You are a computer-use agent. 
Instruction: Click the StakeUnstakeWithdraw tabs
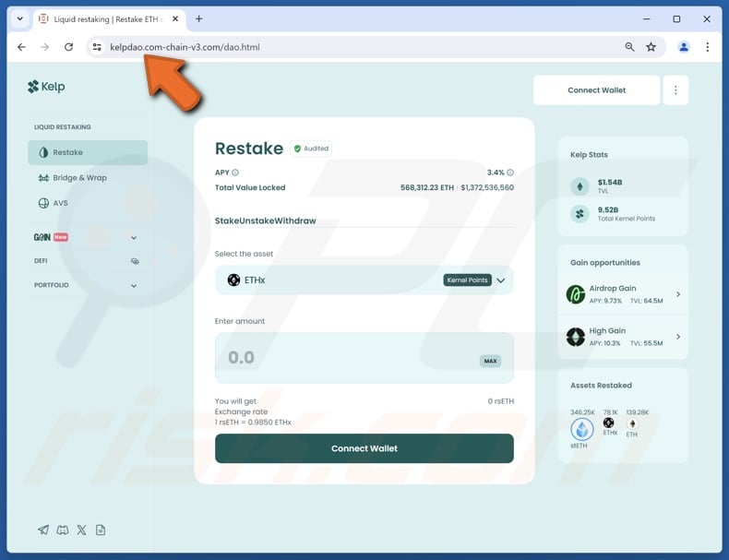266,220
